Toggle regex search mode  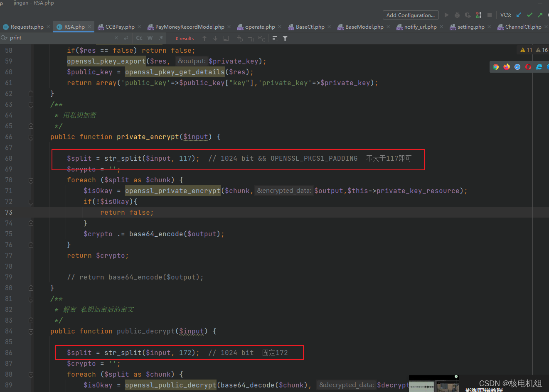[x=161, y=38]
